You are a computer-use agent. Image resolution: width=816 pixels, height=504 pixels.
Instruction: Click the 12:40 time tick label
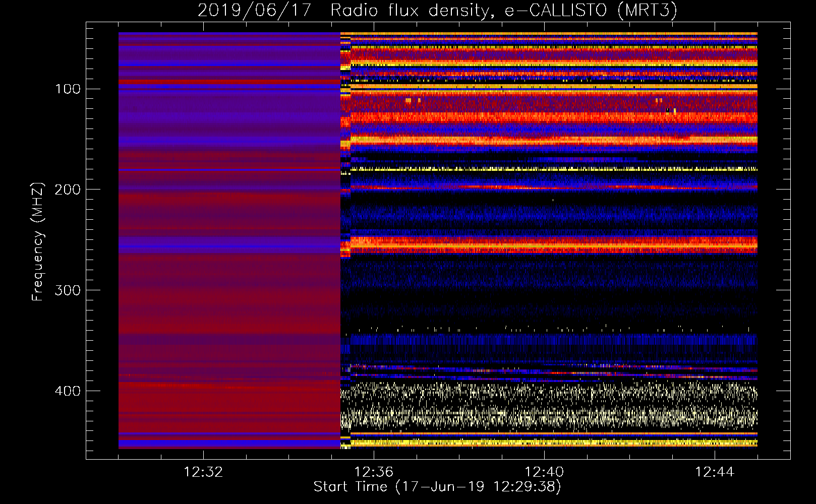tap(544, 472)
